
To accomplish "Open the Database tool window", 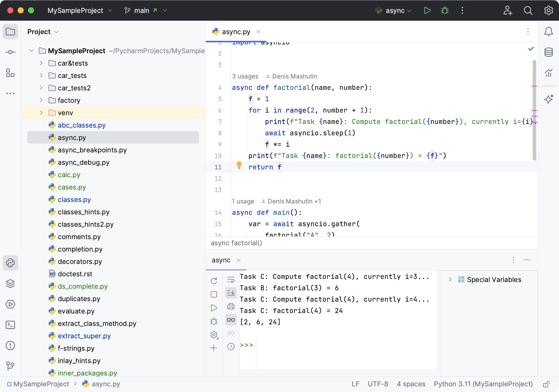I will [548, 52].
